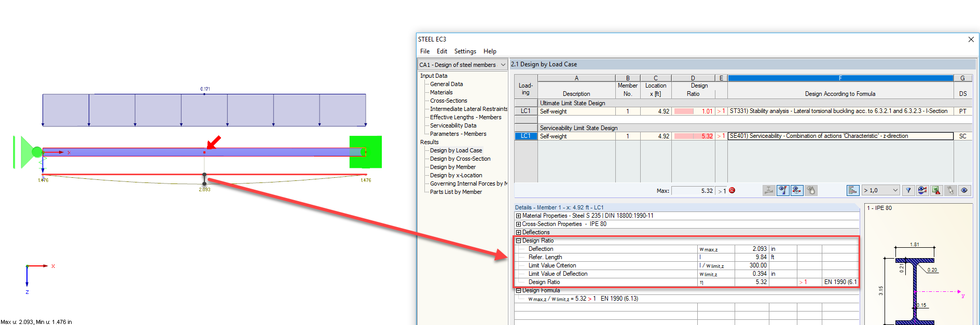This screenshot has width=980, height=325.
Task: Select General Data in the navigator
Action: coord(447,84)
